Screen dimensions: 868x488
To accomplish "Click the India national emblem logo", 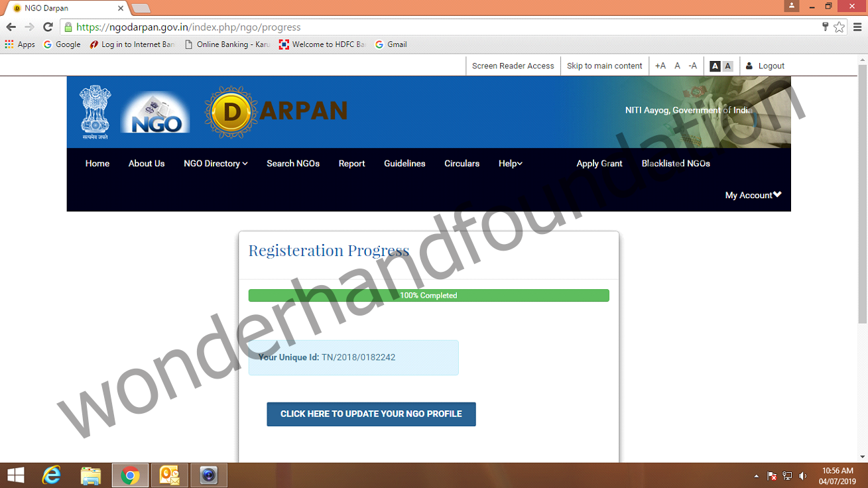I will [95, 111].
